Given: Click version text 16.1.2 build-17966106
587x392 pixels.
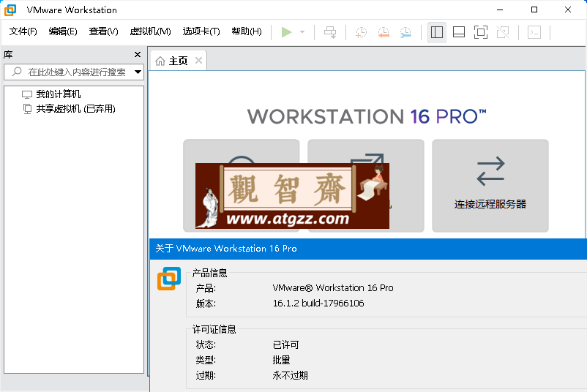Looking at the screenshot, I should click(x=318, y=303).
